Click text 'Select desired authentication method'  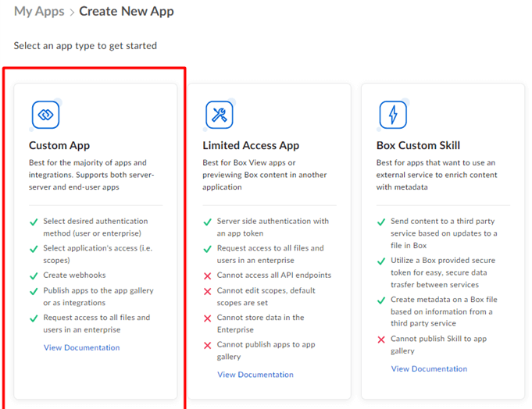[95, 227]
